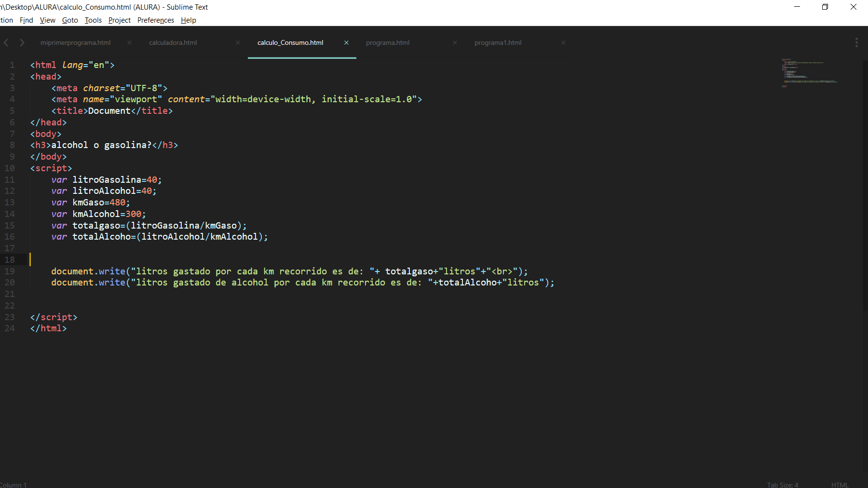Click line number 18 in gutter

pos(10,260)
